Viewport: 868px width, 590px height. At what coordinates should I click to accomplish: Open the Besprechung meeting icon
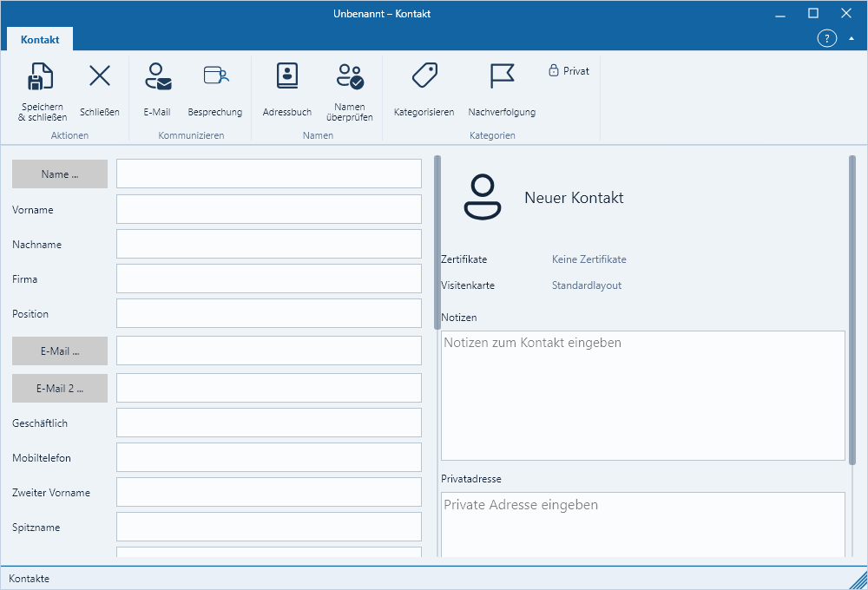216,75
